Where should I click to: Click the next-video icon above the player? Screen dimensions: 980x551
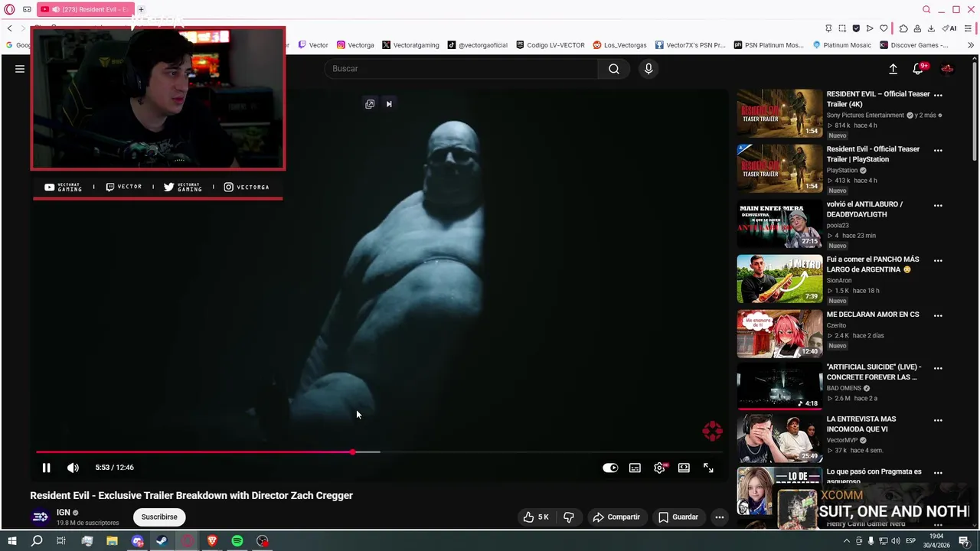point(389,104)
